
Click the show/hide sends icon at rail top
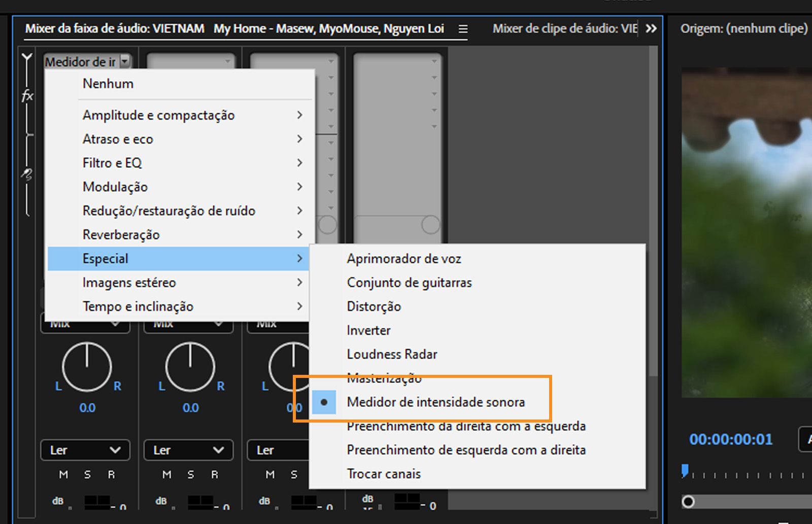coord(26,55)
